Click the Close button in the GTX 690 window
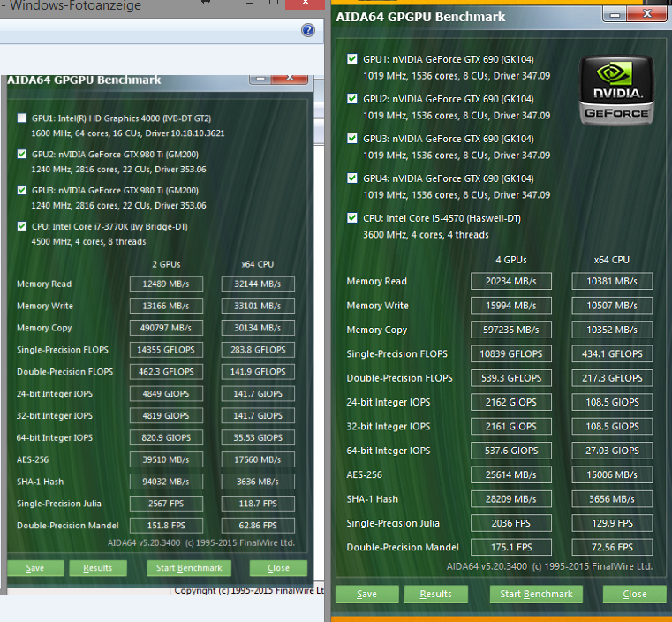 click(634, 594)
